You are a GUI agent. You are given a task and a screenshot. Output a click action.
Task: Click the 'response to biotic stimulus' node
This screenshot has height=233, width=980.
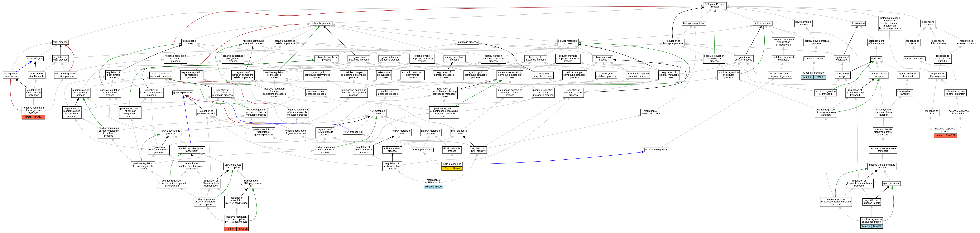938,42
